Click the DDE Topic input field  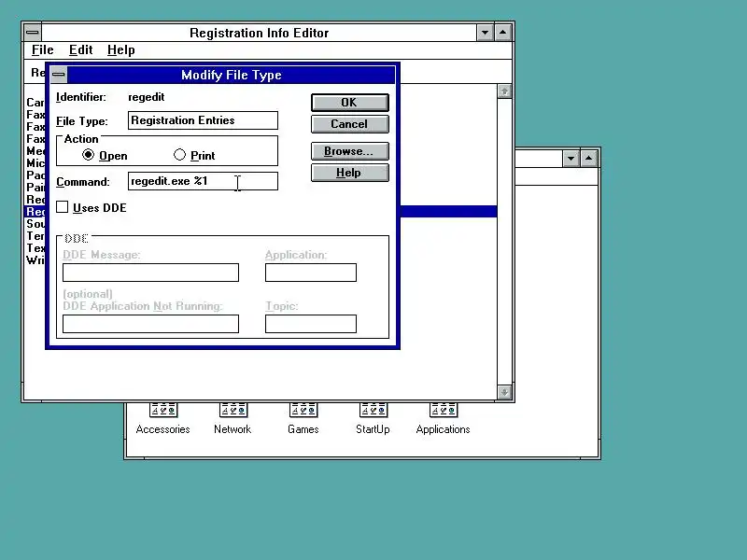311,324
